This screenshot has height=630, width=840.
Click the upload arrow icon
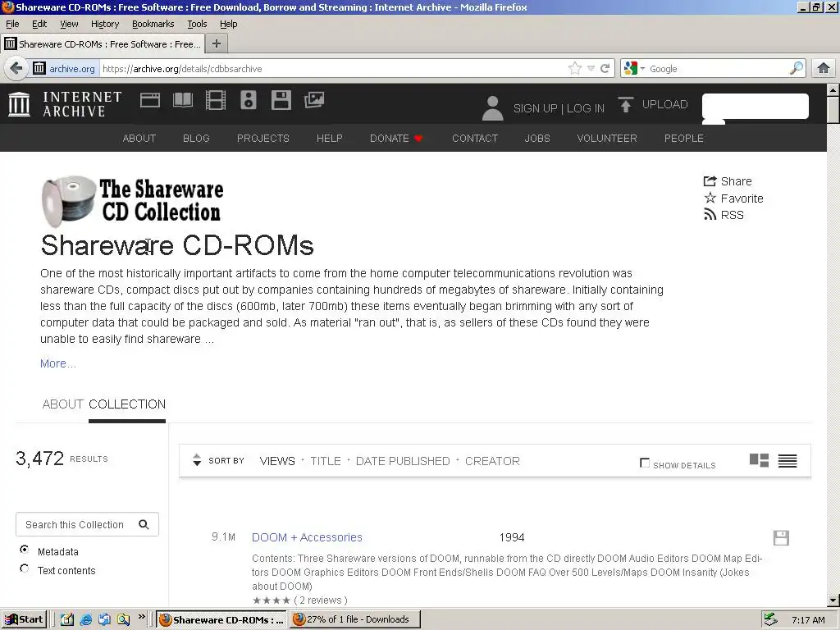pyautogui.click(x=625, y=104)
